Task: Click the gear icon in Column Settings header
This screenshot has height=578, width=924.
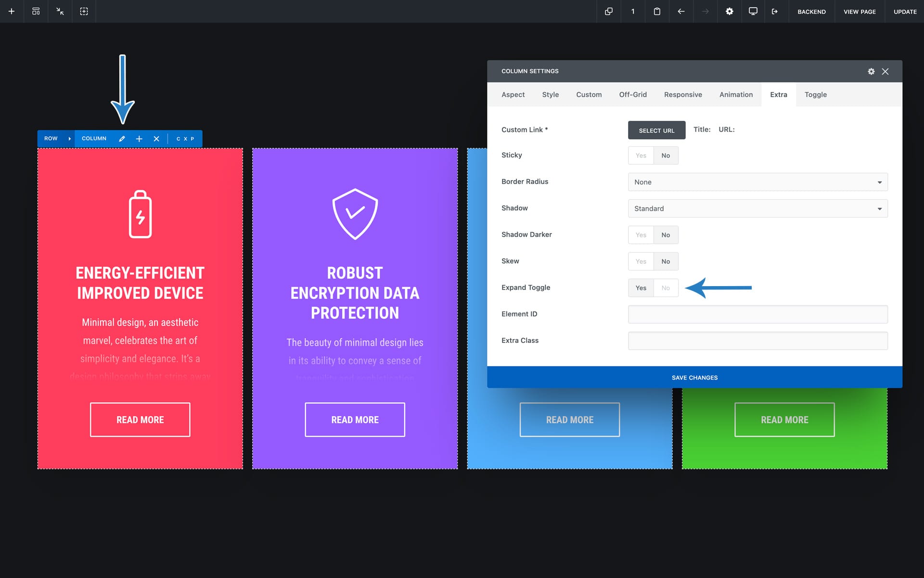Action: 871,71
